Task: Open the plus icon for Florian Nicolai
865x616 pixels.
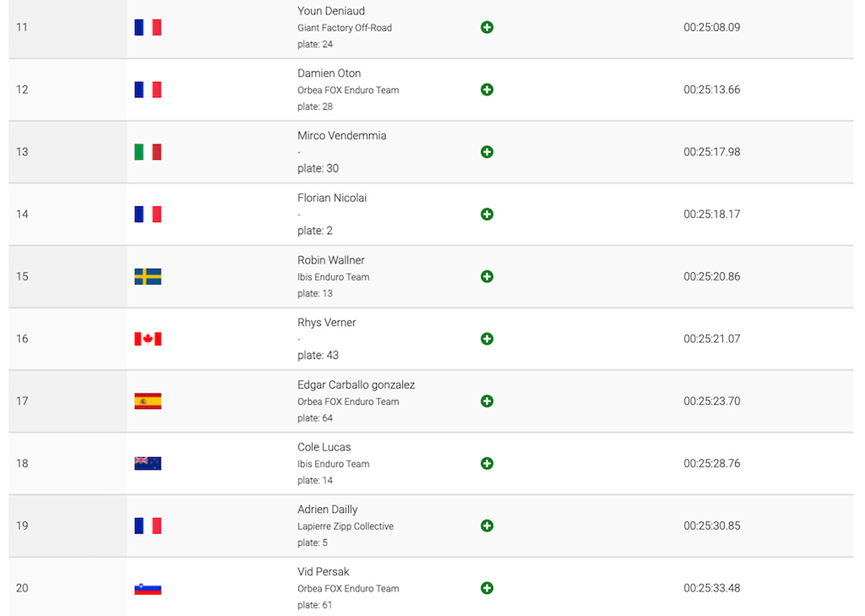Action: pyautogui.click(x=487, y=214)
